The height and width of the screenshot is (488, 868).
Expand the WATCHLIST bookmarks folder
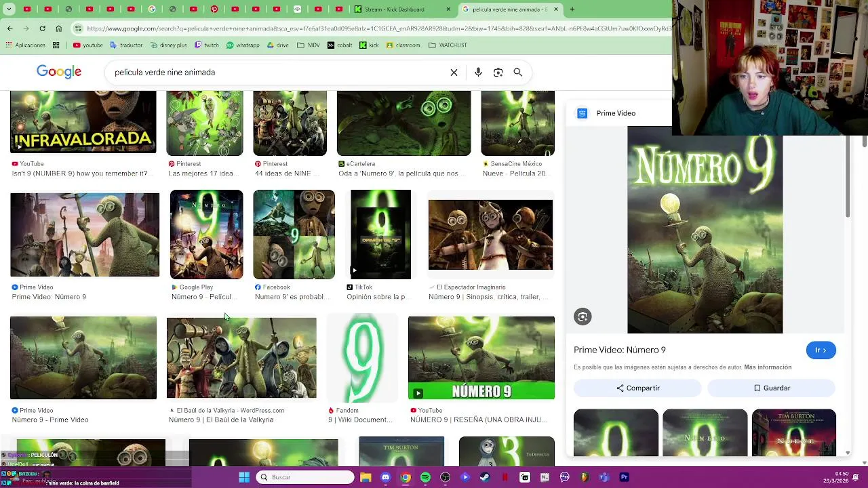(x=448, y=45)
